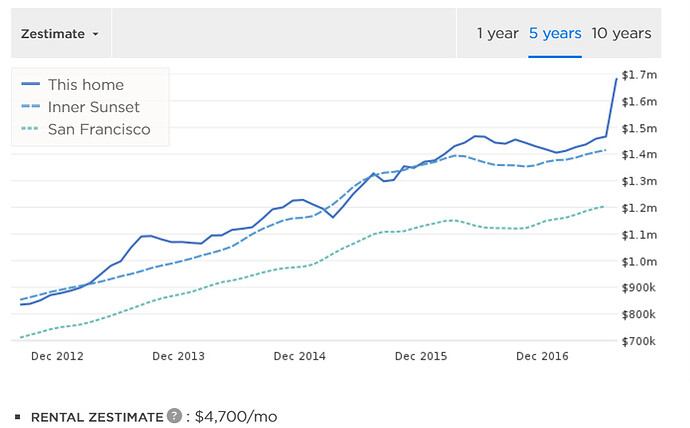The width and height of the screenshot is (690, 428).
Task: Select the 5 years tab
Action: [555, 33]
